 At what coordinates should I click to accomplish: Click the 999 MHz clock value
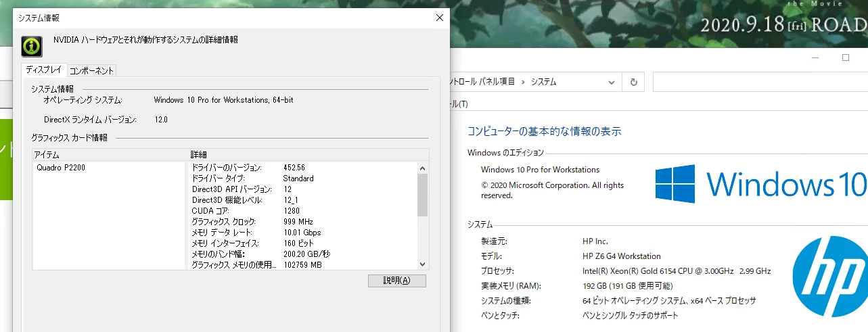pos(298,222)
